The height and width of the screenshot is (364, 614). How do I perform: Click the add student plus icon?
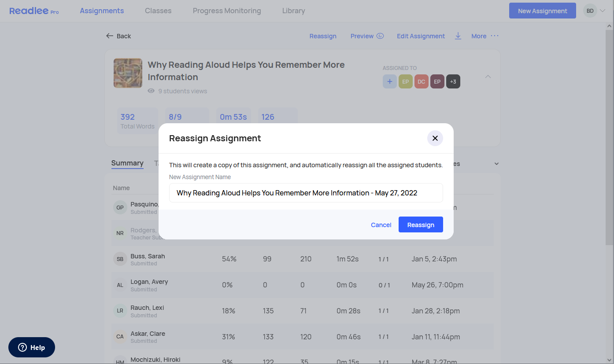tap(390, 81)
